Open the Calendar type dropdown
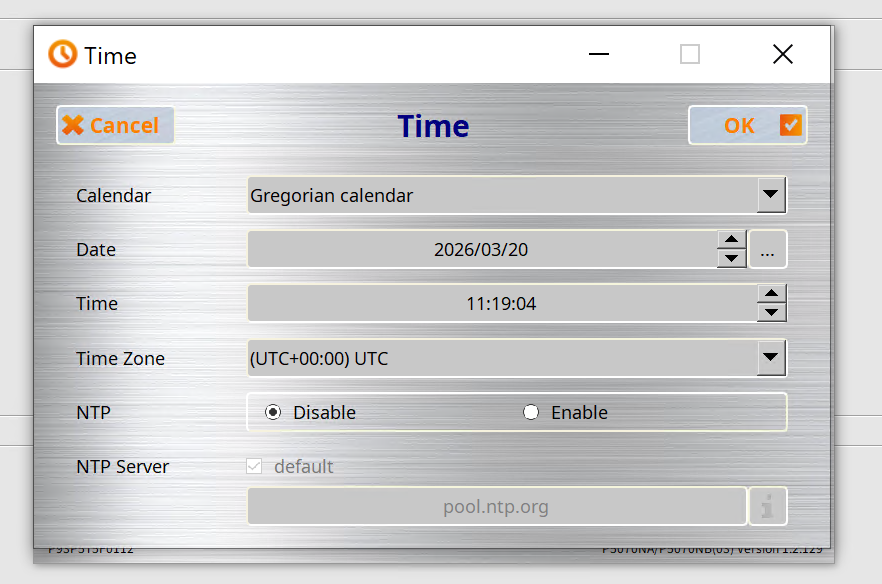882x584 pixels. (770, 195)
